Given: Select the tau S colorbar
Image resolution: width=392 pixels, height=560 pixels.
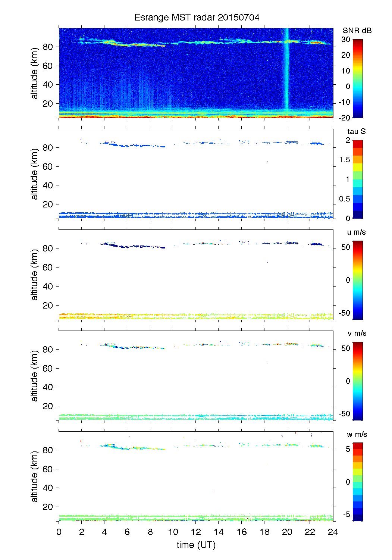Looking at the screenshot, I should (x=357, y=179).
